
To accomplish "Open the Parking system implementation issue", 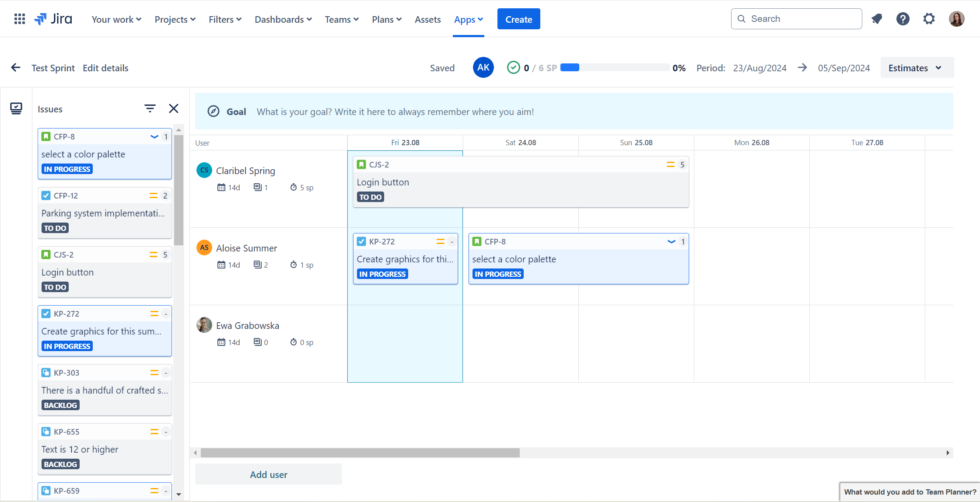I will click(105, 213).
